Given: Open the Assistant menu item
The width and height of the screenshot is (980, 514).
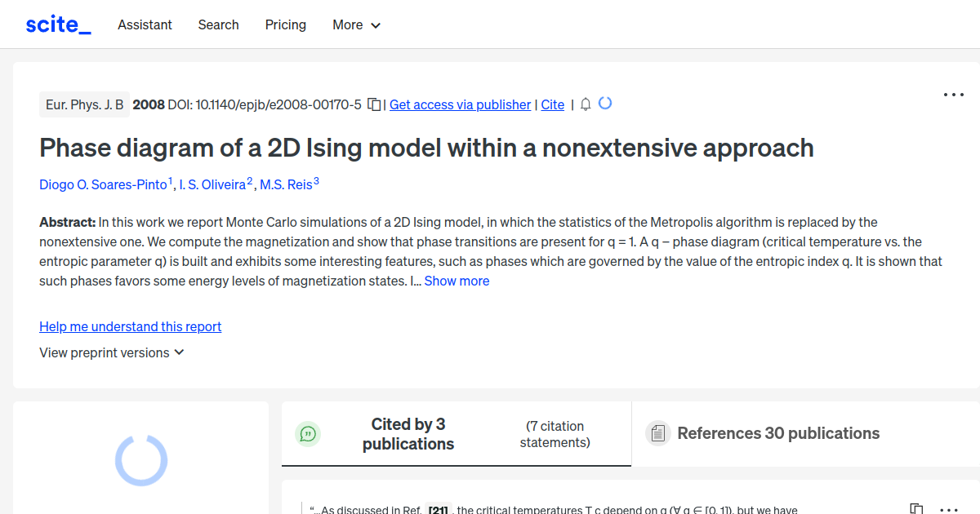Looking at the screenshot, I should point(145,25).
